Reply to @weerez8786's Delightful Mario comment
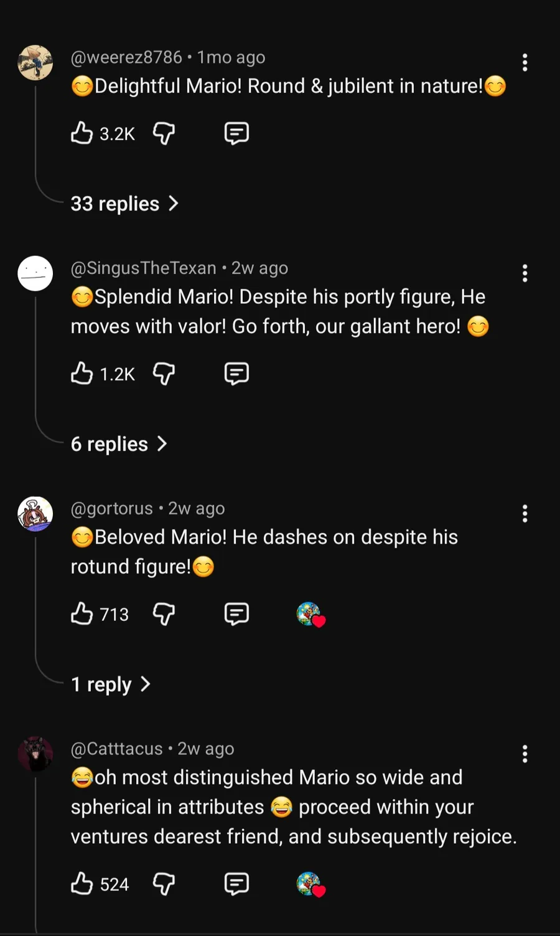Viewport: 560px width, 936px height. click(236, 133)
